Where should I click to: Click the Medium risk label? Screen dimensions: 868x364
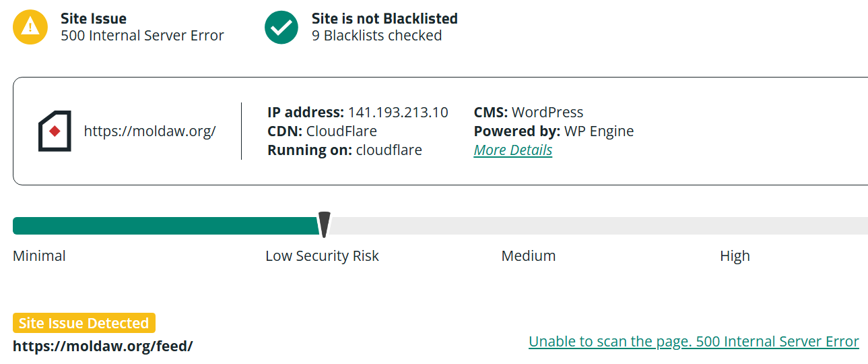click(529, 256)
